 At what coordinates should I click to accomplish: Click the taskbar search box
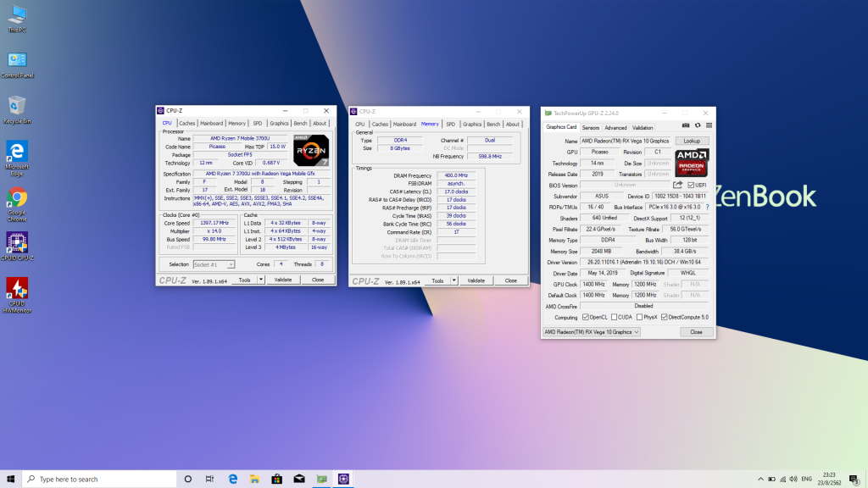click(x=100, y=480)
